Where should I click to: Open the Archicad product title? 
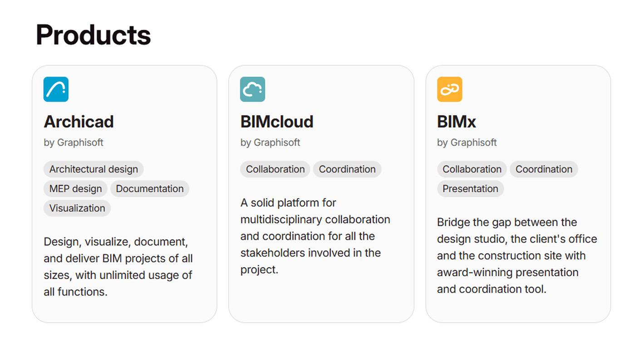(x=79, y=122)
